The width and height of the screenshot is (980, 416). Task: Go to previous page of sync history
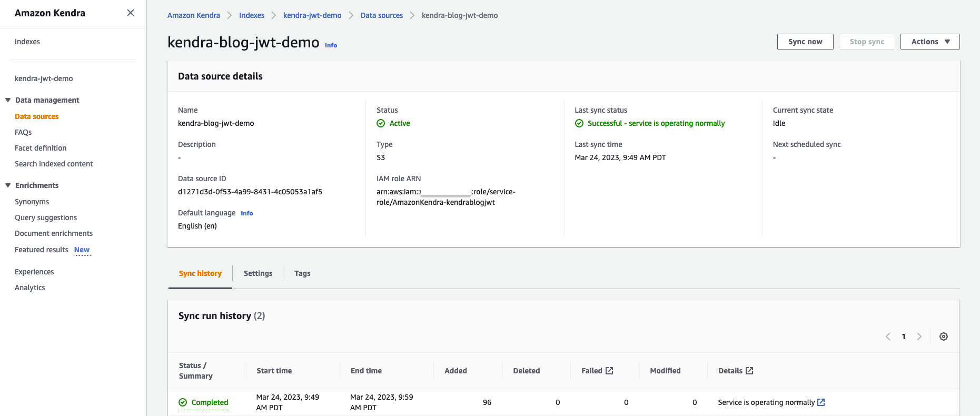(888, 336)
